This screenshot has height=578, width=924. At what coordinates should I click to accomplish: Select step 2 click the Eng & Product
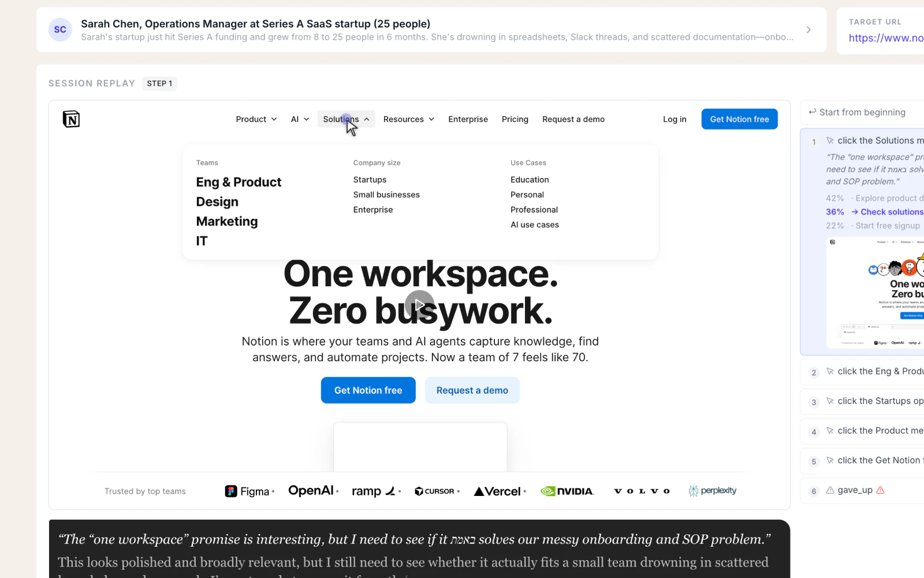pyautogui.click(x=862, y=372)
